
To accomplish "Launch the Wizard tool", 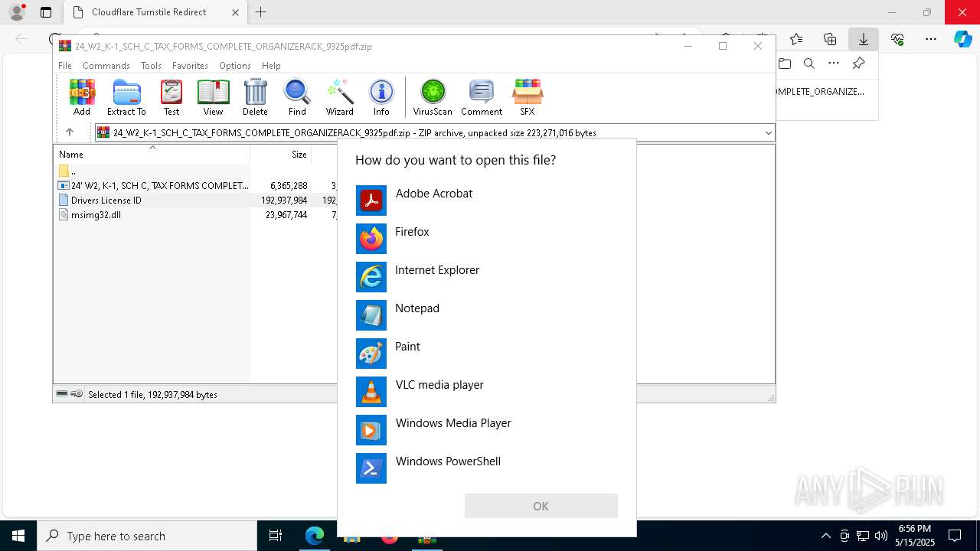I will 339,97.
